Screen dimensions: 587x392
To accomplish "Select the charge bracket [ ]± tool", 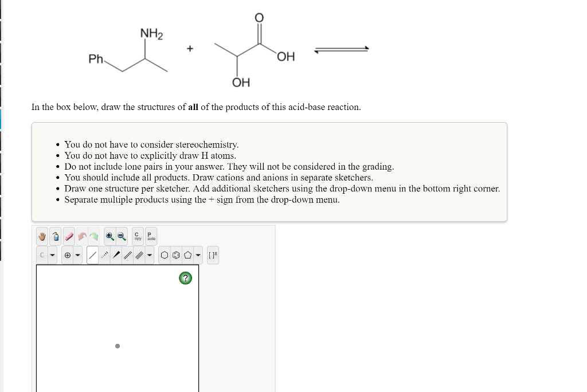I will (213, 254).
